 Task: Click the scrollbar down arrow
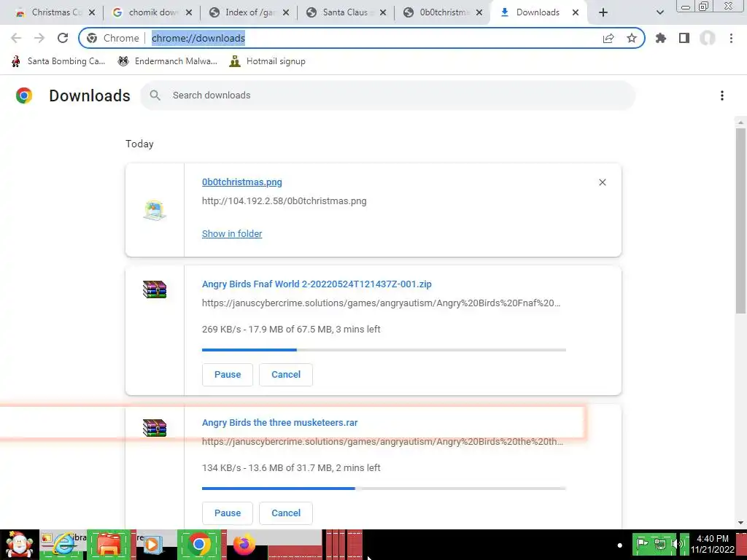740,523
